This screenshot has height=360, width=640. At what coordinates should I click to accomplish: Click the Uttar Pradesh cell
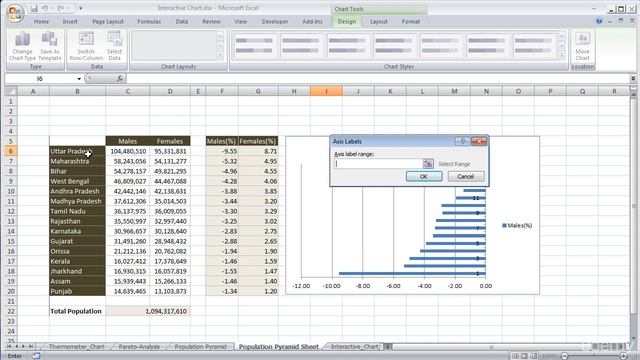[77, 151]
